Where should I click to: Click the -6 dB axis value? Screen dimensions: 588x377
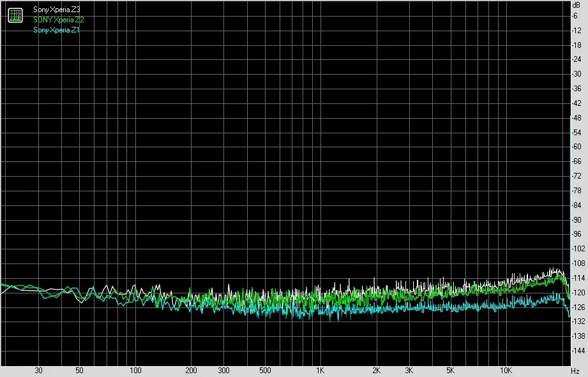[x=575, y=16]
